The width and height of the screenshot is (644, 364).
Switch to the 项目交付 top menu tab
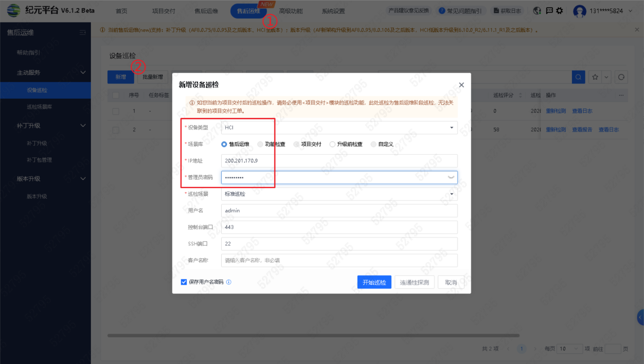(165, 11)
